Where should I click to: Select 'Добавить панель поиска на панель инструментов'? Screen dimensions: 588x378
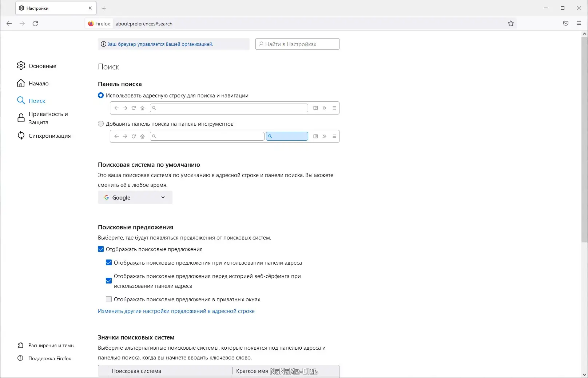tap(101, 124)
